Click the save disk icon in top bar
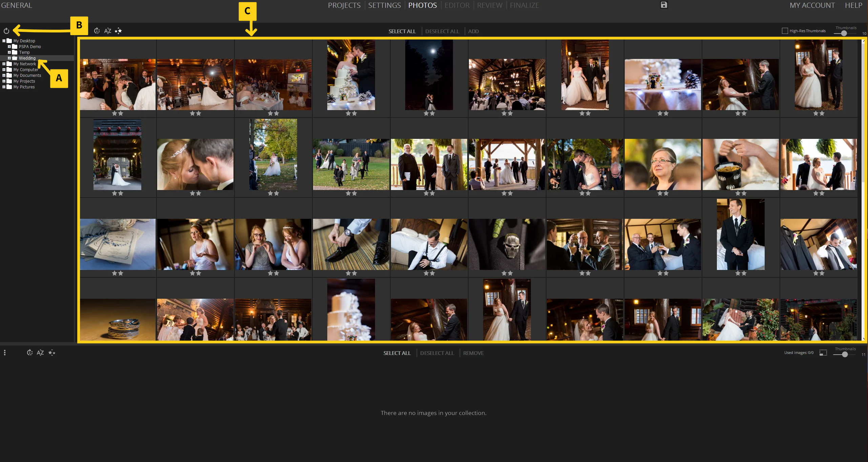 coord(664,5)
